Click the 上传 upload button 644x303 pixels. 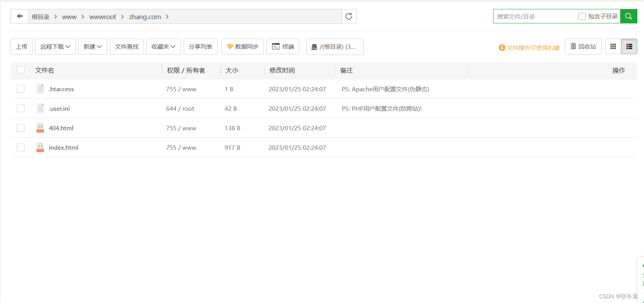click(x=21, y=46)
